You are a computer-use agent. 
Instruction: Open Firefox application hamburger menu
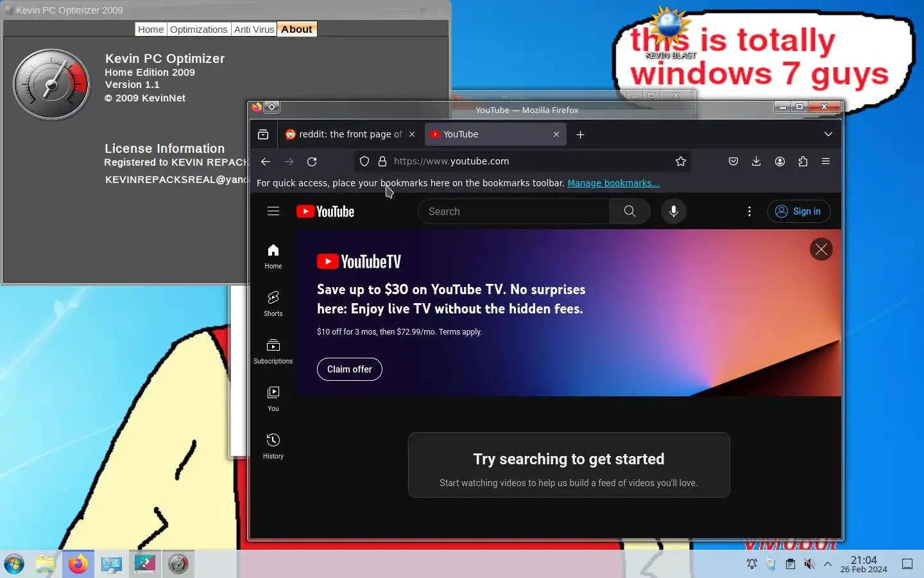click(826, 161)
